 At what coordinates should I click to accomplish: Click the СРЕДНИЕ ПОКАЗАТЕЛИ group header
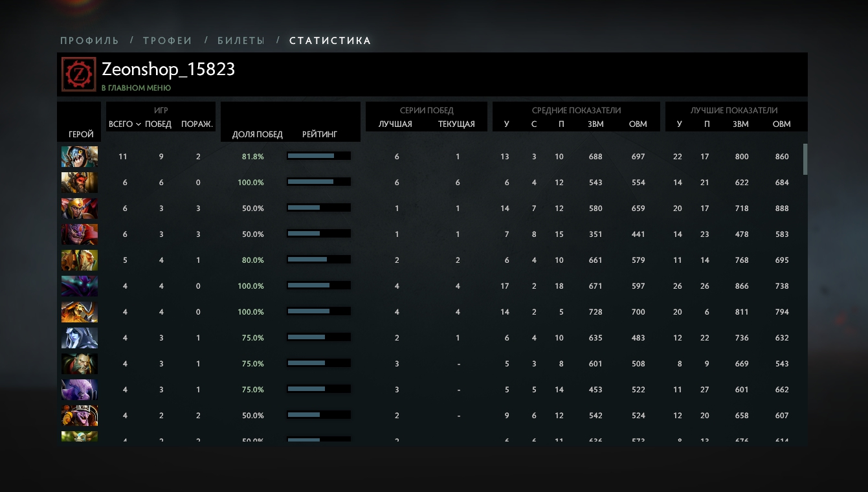click(x=576, y=111)
